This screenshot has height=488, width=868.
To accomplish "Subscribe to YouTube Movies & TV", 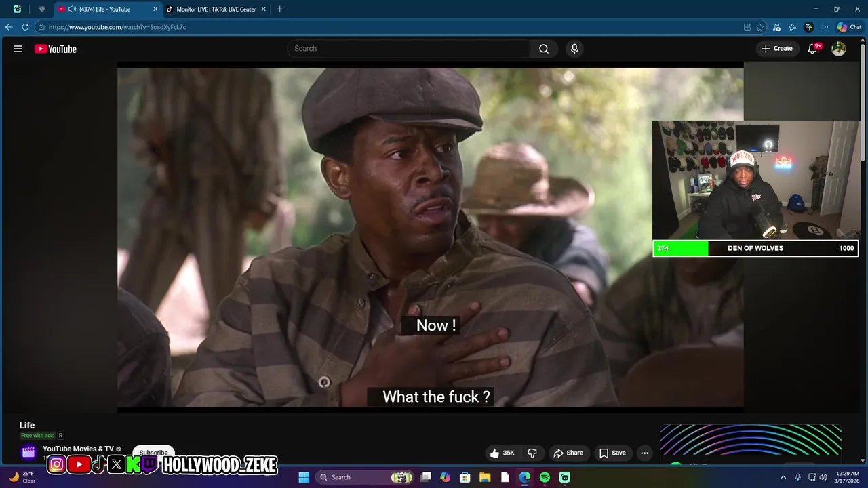I will tap(154, 453).
